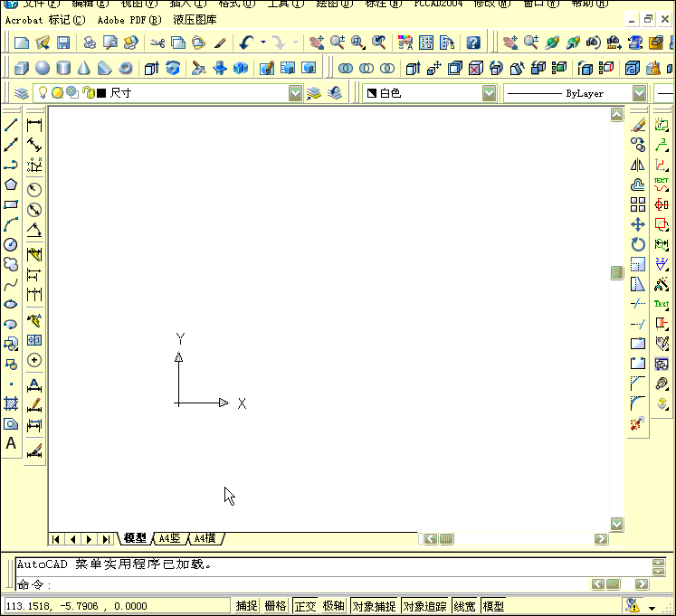This screenshot has width=676, height=616.
Task: Select the Polygon draw tool
Action: point(11,185)
